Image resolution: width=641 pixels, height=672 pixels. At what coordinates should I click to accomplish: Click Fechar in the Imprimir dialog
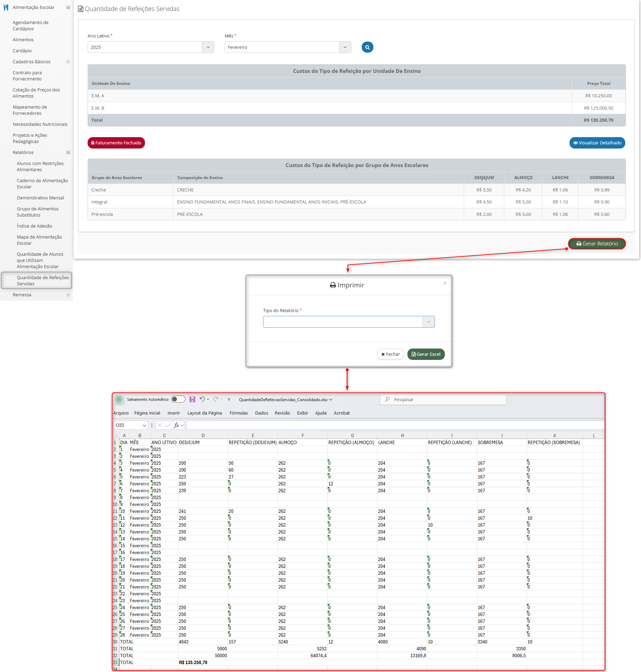click(390, 354)
